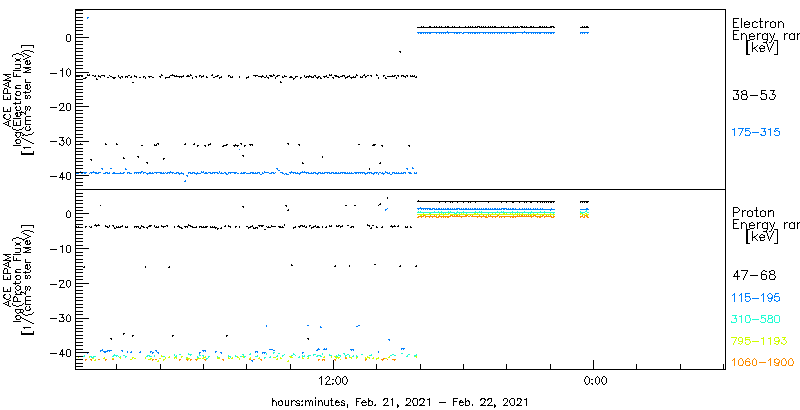Click the -40 tick label on electron panel
This screenshot has width=800, height=410.
59,176
